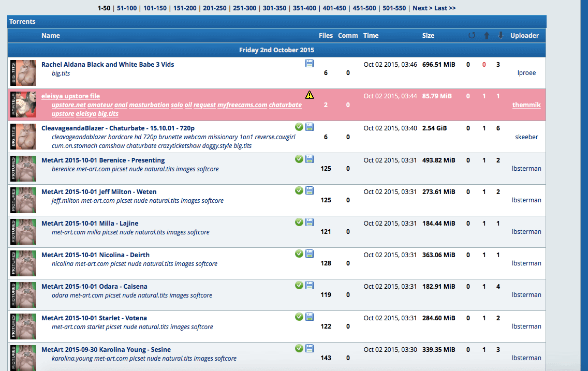Viewport: 588px width, 371px height.
Task: Go to page range 51-100
Action: tap(127, 8)
